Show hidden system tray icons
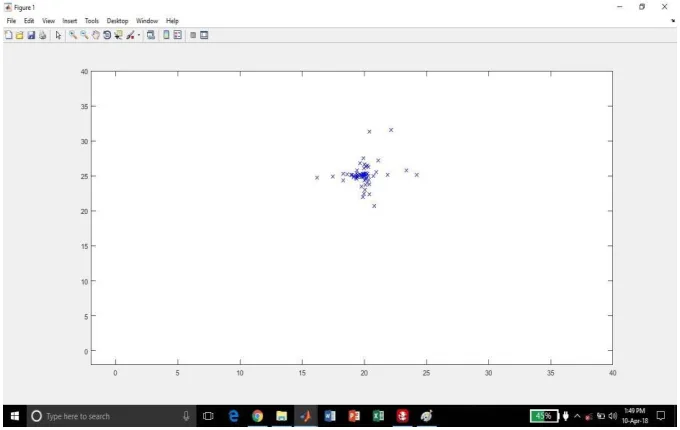Image resolution: width=680 pixels, height=430 pixels. pos(577,416)
